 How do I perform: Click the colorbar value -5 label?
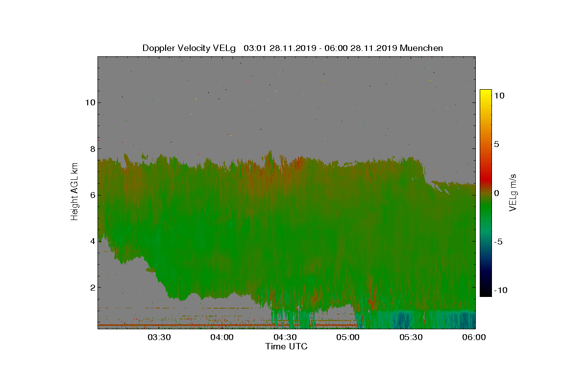pyautogui.click(x=498, y=242)
